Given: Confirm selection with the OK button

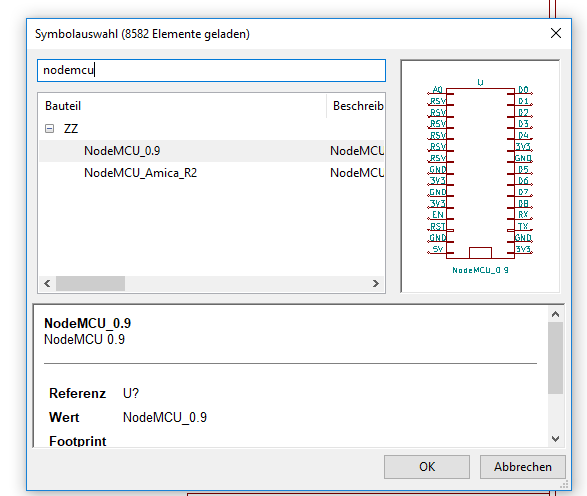Looking at the screenshot, I should (427, 467).
